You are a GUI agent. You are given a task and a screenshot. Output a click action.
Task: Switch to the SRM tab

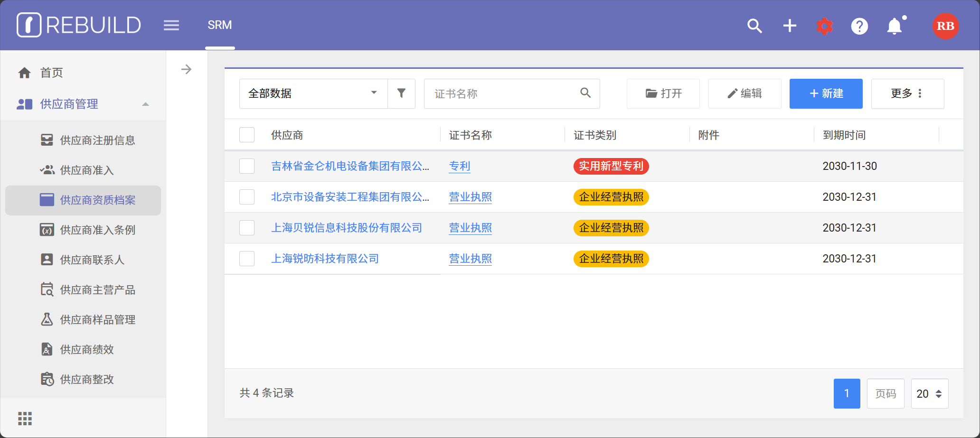coord(220,25)
